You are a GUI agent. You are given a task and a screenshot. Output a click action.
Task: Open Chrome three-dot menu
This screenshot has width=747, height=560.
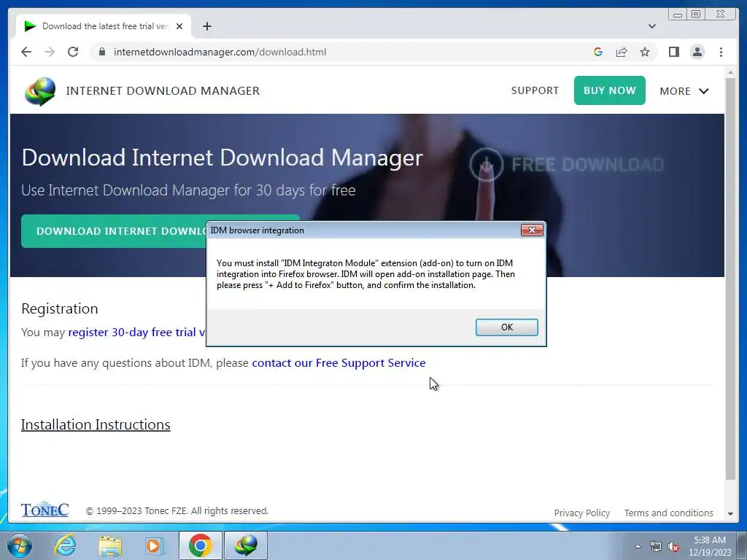[721, 52]
